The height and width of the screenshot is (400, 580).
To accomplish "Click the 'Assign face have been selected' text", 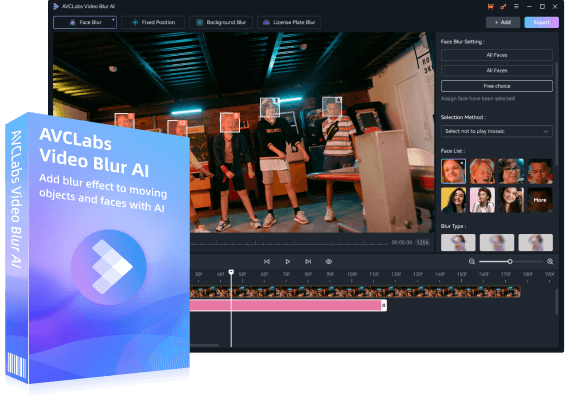I will point(478,98).
